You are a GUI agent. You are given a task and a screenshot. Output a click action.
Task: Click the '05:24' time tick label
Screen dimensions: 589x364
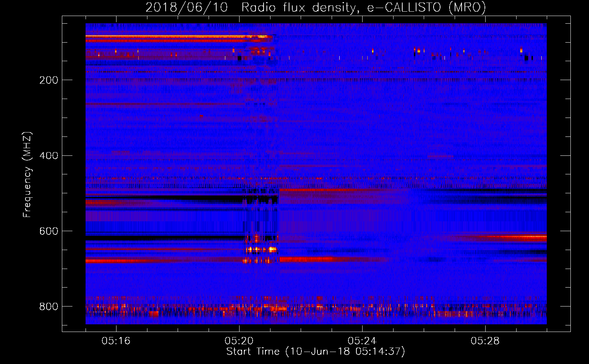click(x=362, y=341)
